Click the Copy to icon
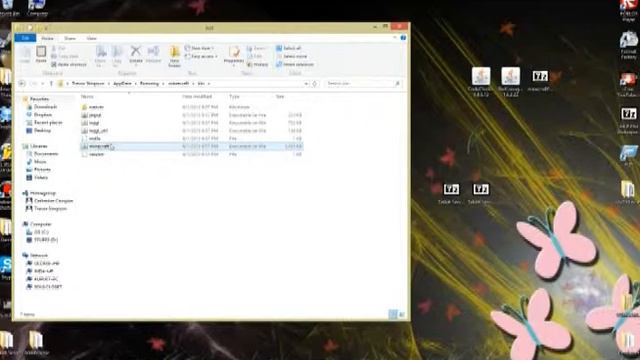 (x=117, y=56)
